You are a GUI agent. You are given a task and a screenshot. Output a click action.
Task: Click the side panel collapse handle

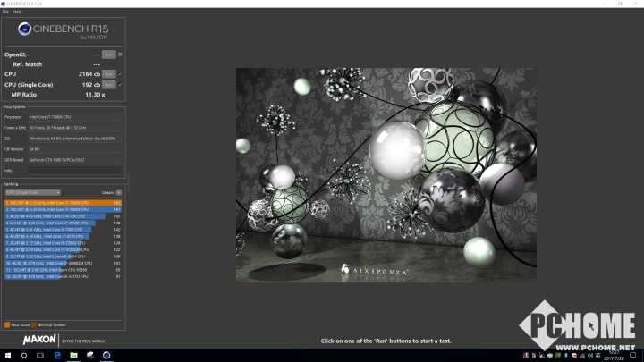click(128, 182)
